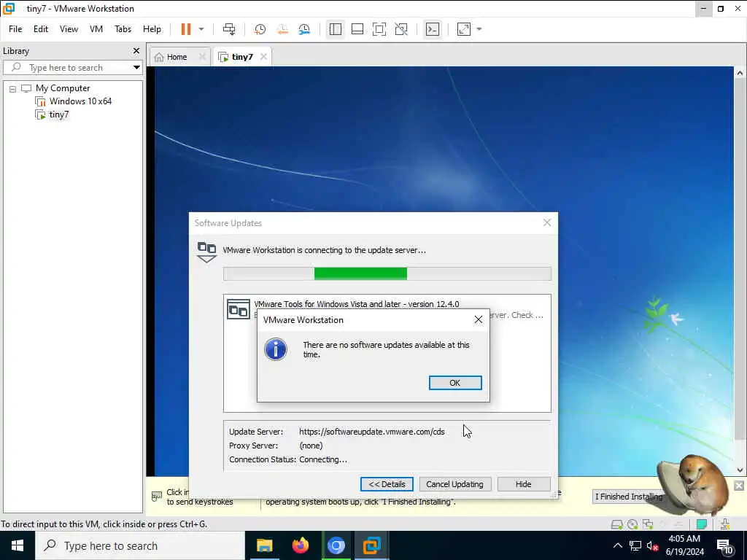Image resolution: width=747 pixels, height=560 pixels.
Task: Open the View menu
Action: (x=69, y=29)
